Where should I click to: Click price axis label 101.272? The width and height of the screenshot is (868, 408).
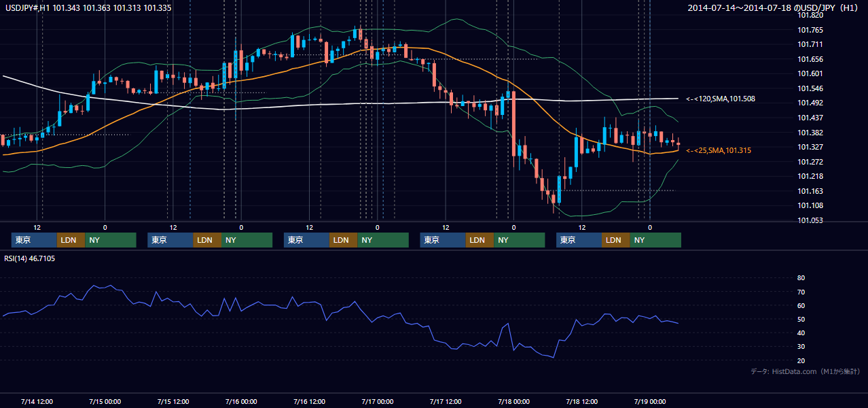810,162
